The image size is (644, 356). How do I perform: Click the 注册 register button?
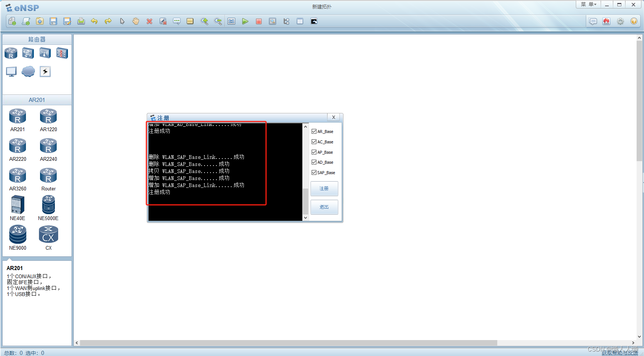(324, 189)
